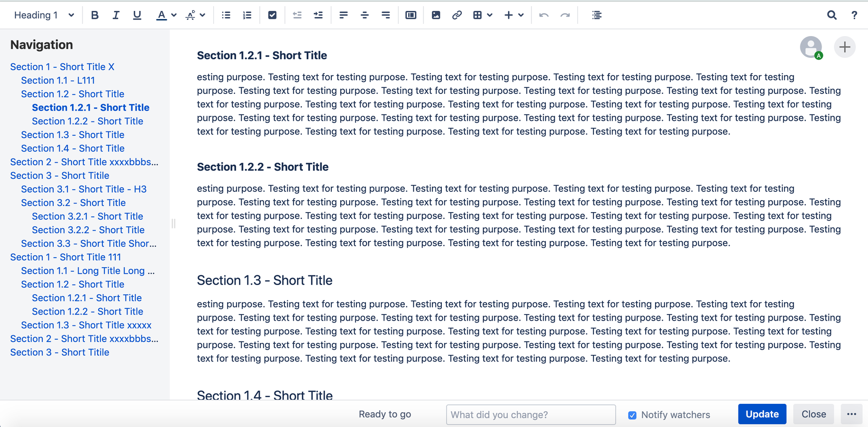This screenshot has height=427, width=868.
Task: Toggle underline formatting
Action: pyautogui.click(x=137, y=15)
